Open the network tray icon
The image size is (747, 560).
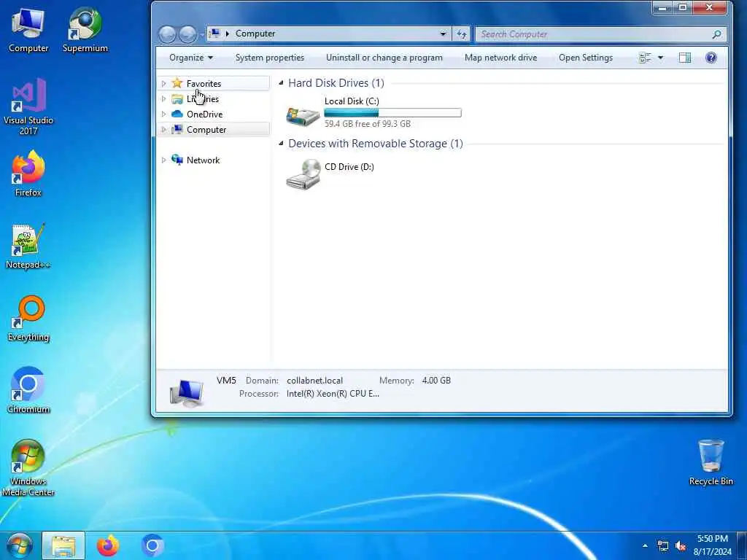click(662, 545)
